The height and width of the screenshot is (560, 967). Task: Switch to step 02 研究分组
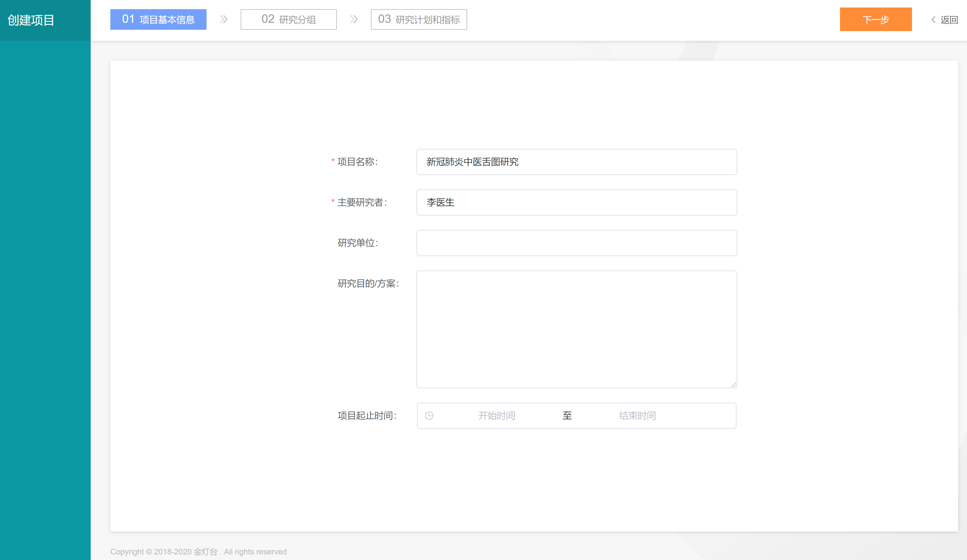[289, 20]
